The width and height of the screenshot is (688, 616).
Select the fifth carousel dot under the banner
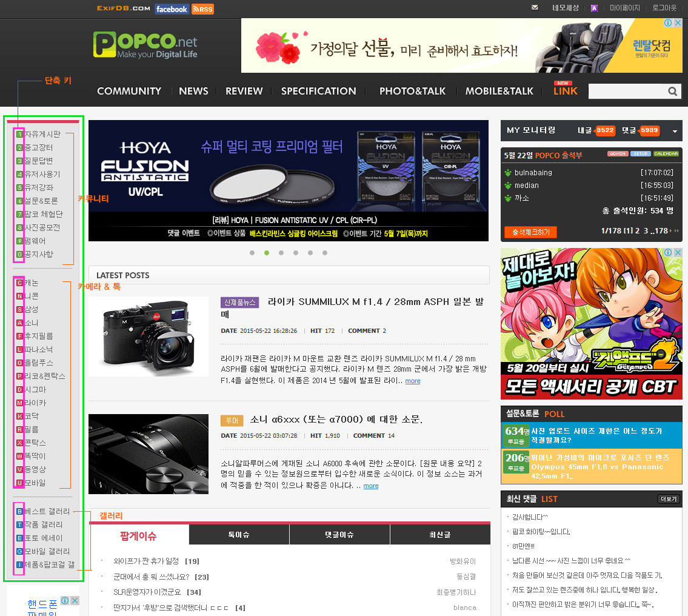310,253
